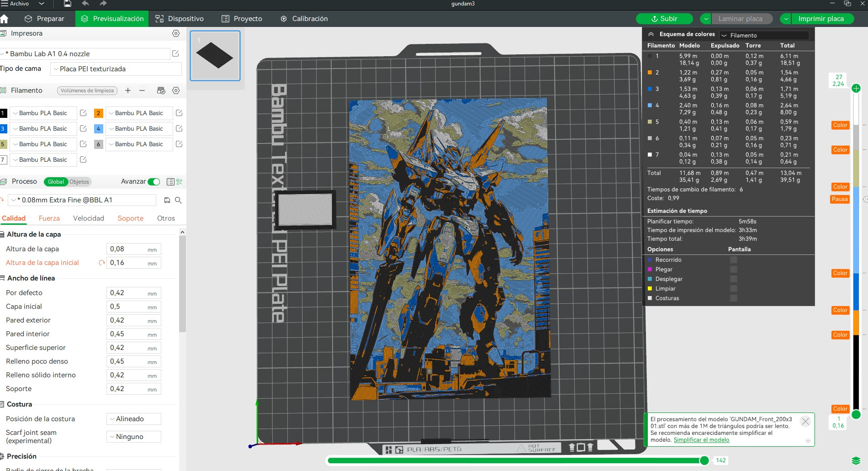This screenshot has height=471, width=868.
Task: Click the Laminar placa button
Action: pos(742,19)
